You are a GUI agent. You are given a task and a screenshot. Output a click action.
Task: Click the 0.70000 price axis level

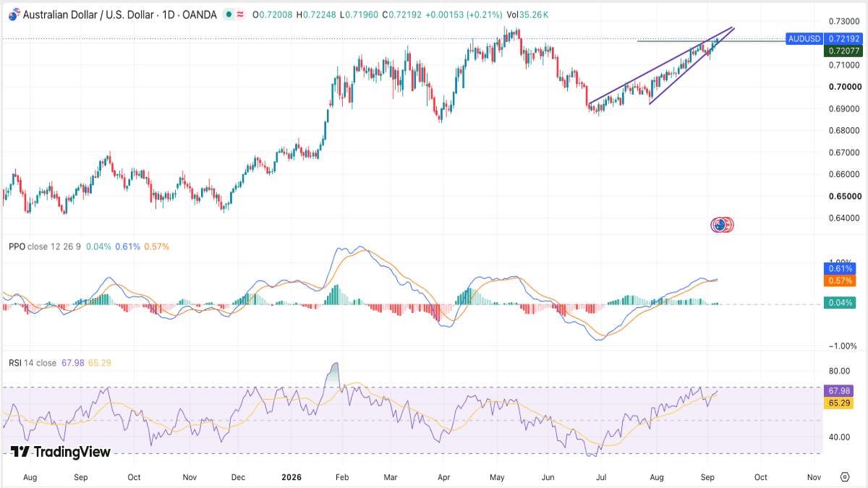point(843,87)
